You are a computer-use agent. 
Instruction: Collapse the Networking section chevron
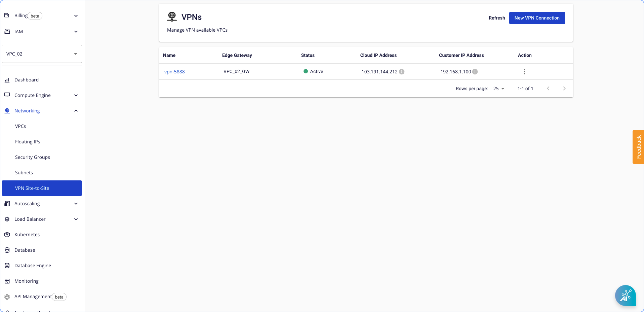(76, 110)
